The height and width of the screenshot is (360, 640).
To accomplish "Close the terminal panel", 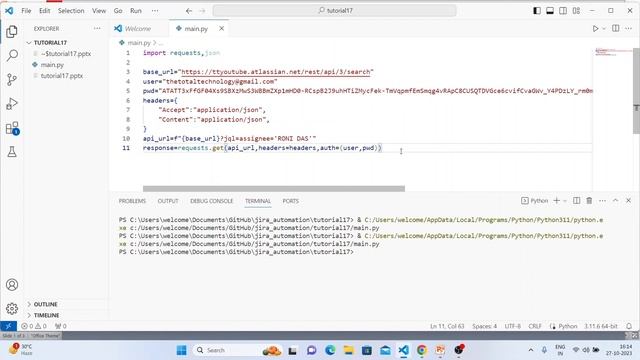I will (x=629, y=200).
